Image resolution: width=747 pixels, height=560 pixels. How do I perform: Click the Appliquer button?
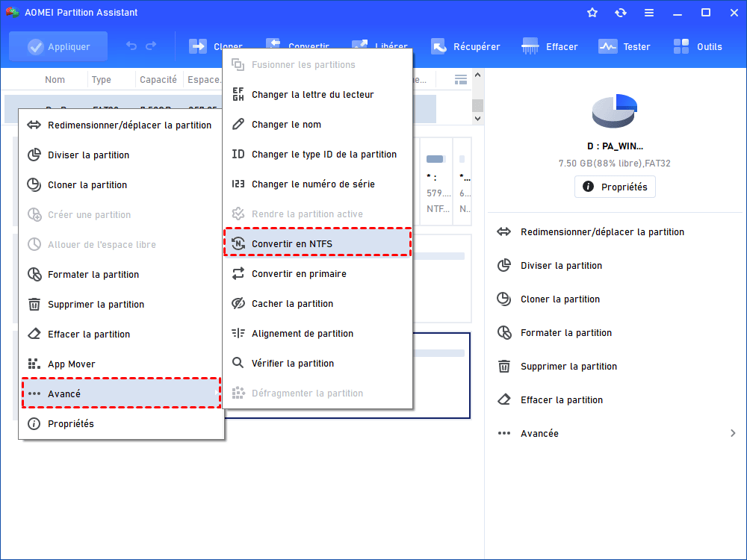tap(58, 46)
